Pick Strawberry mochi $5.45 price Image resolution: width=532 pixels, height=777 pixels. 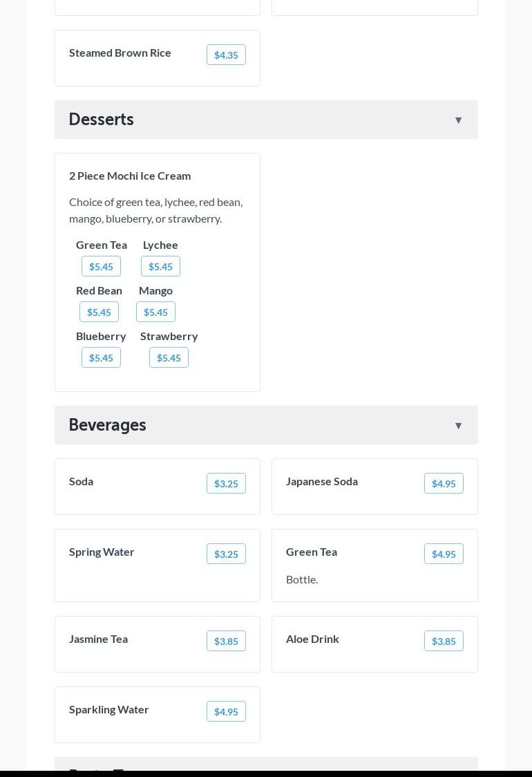pyautogui.click(x=169, y=358)
